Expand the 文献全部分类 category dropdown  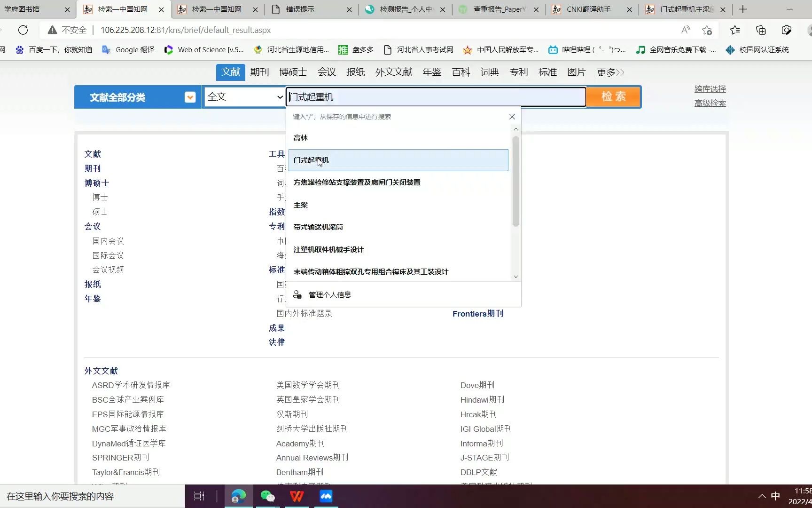click(190, 97)
